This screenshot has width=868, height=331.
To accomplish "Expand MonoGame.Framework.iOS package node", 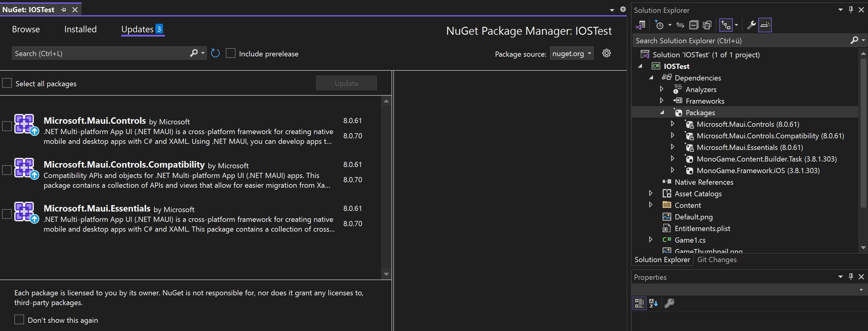I will pos(673,170).
